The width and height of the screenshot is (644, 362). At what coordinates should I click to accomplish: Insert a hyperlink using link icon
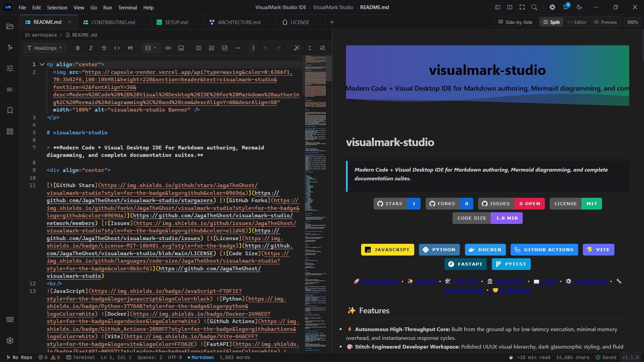pyautogui.click(x=168, y=48)
